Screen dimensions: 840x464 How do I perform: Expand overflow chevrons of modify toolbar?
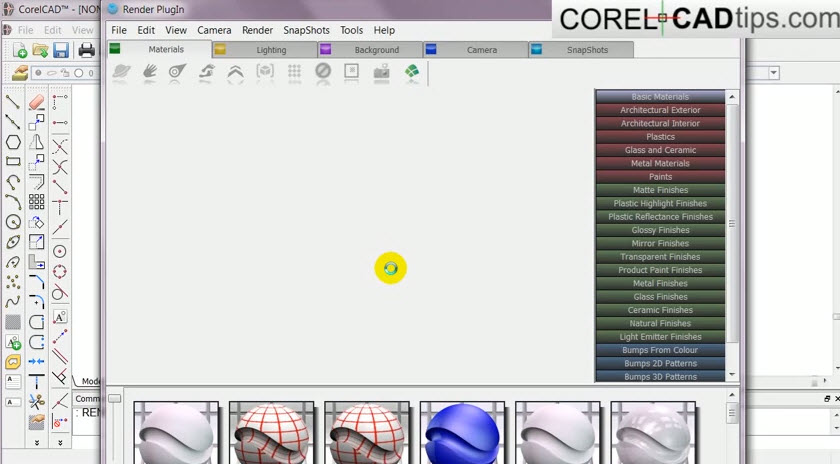pyautogui.click(x=36, y=443)
